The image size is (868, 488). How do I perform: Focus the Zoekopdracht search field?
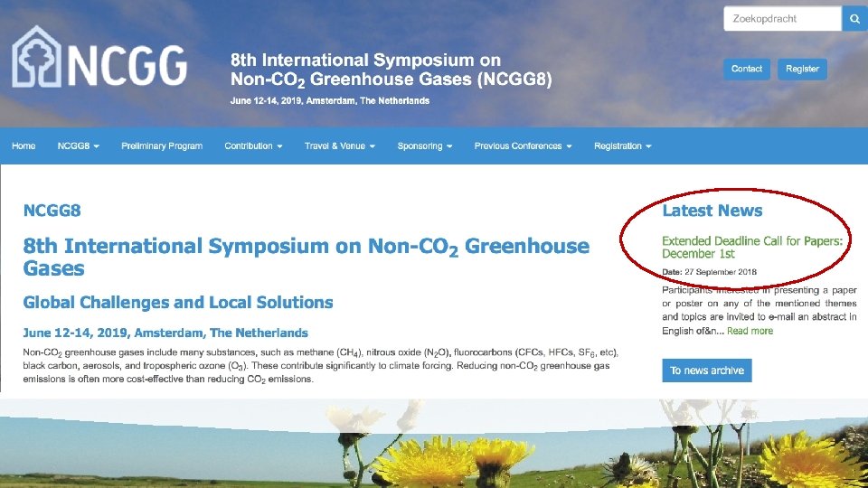click(x=782, y=19)
